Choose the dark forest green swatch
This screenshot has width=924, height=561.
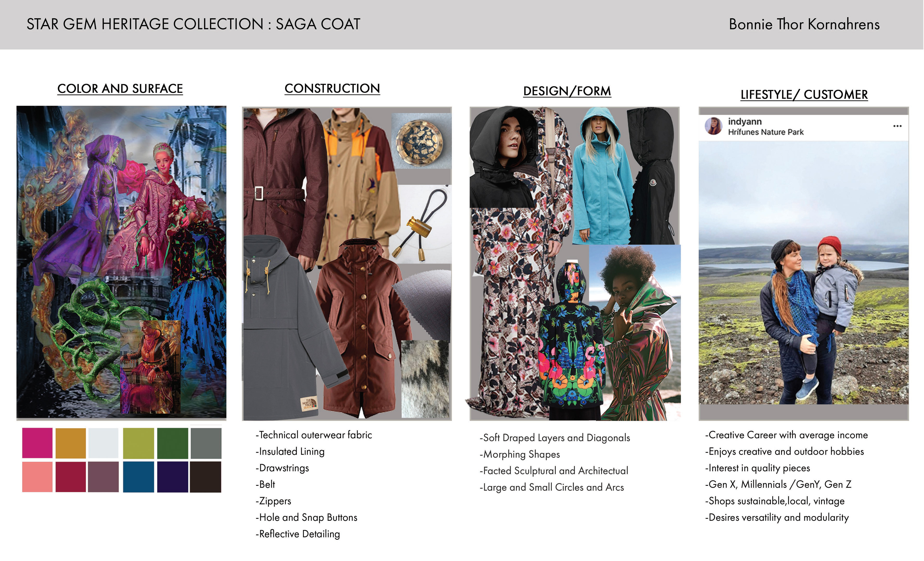point(173,443)
